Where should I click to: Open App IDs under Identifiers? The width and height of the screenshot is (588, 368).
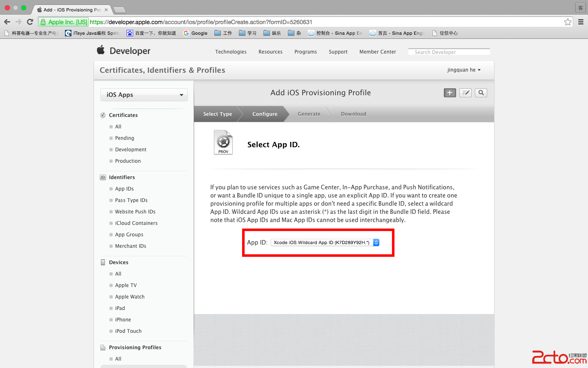click(124, 189)
